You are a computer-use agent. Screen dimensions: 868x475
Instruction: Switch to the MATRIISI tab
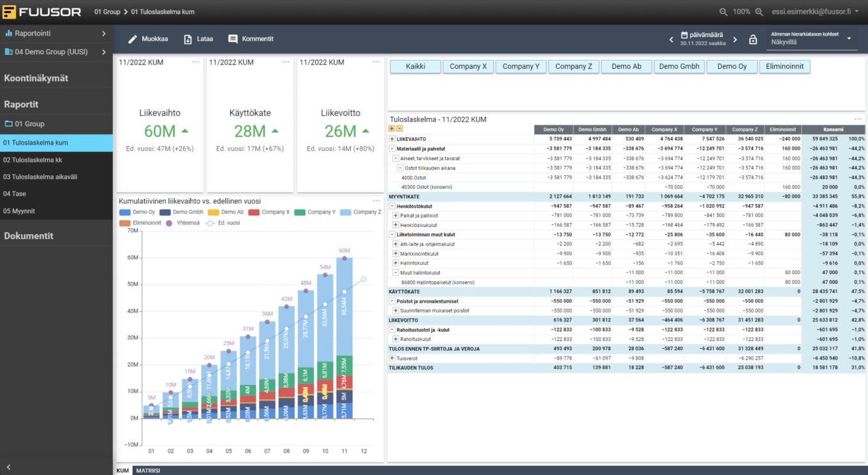[x=148, y=471]
